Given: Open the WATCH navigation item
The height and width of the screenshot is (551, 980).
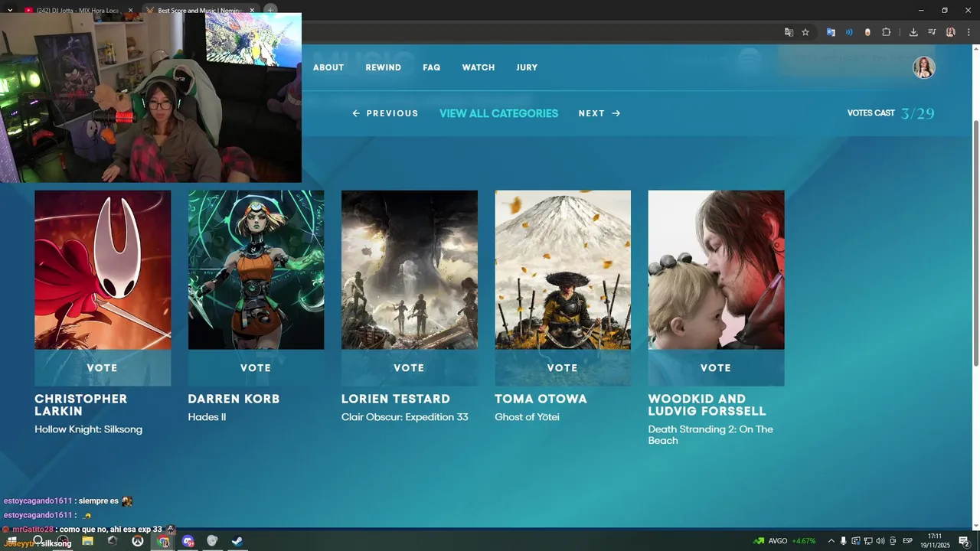Looking at the screenshot, I should (479, 67).
